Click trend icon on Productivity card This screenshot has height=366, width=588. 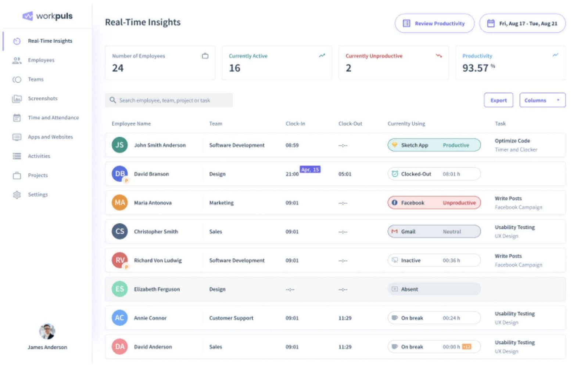coord(555,55)
